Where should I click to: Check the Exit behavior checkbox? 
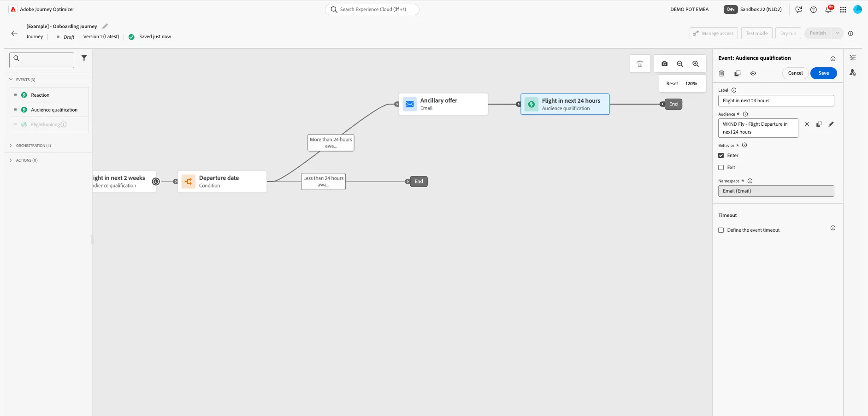tap(721, 168)
